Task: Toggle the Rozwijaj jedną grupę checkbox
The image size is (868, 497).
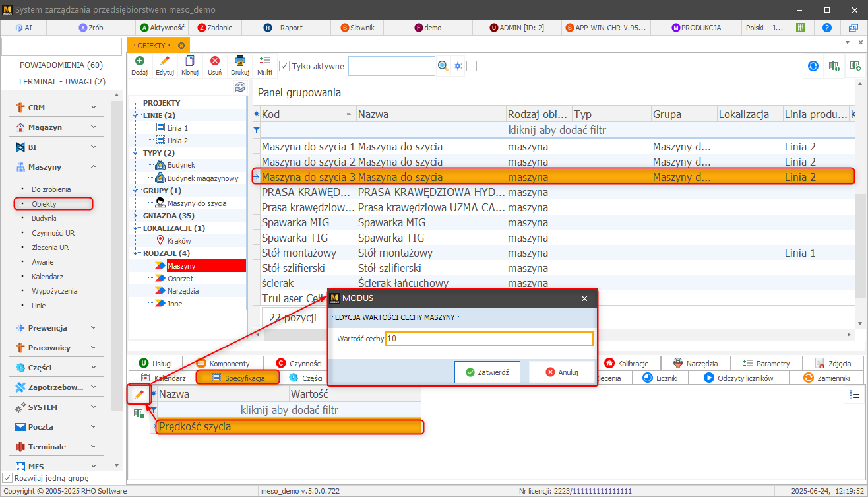Action: pyautogui.click(x=7, y=478)
